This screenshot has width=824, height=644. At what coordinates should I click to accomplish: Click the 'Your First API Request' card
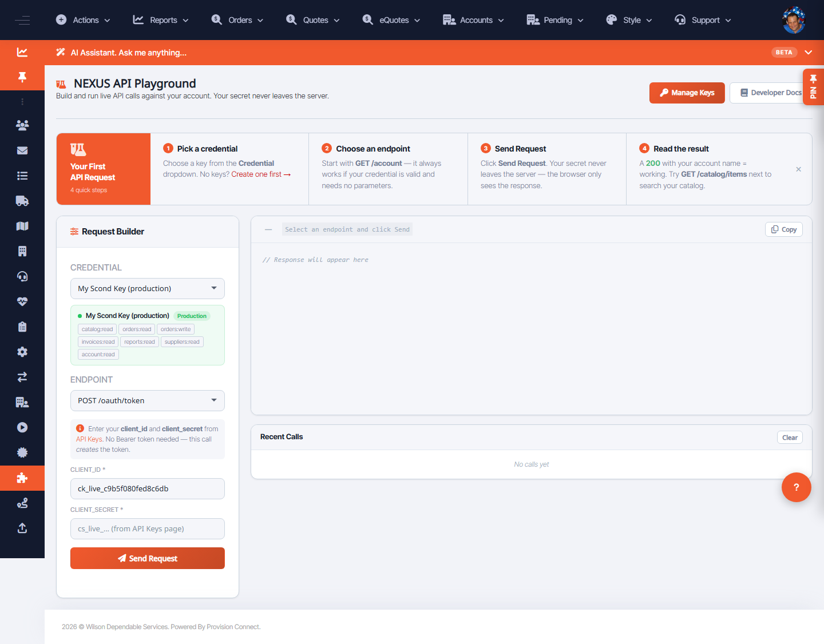pyautogui.click(x=104, y=169)
